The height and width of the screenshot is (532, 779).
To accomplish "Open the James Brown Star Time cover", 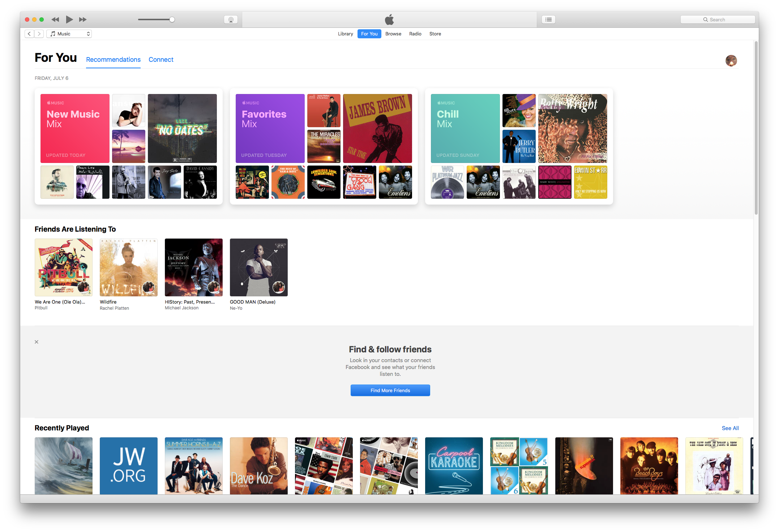I will [x=377, y=128].
